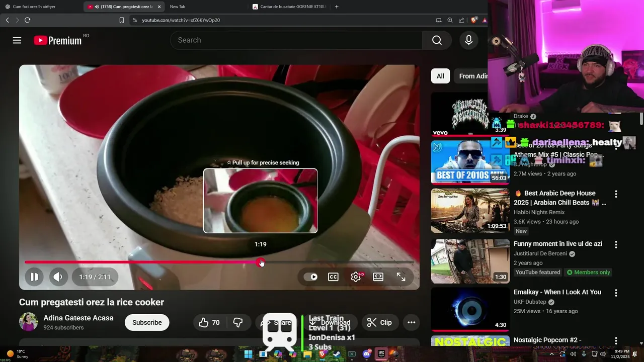Open Epic Games Launcher on taskbar
Image resolution: width=644 pixels, height=362 pixels.
point(381,354)
